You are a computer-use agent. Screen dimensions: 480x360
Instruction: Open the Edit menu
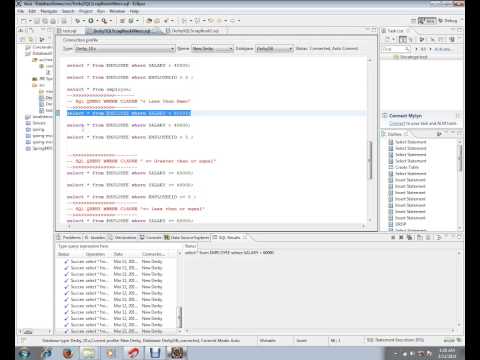coord(32,11)
